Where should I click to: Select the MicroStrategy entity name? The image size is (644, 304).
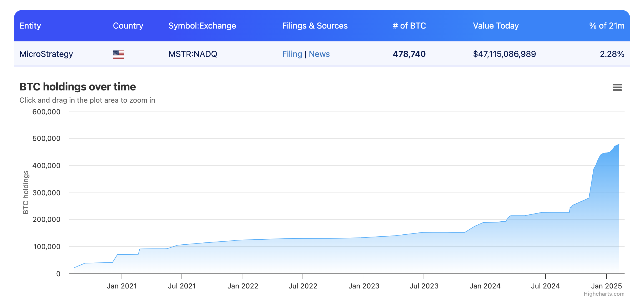coord(46,54)
